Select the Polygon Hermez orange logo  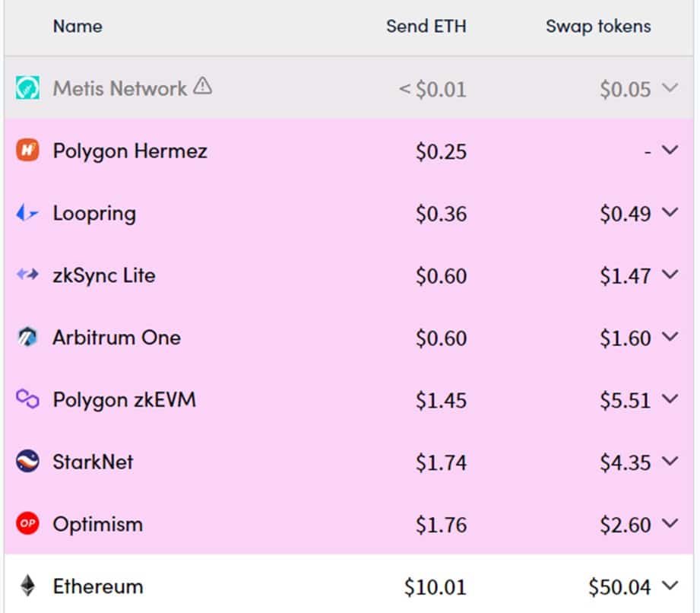[x=27, y=150]
